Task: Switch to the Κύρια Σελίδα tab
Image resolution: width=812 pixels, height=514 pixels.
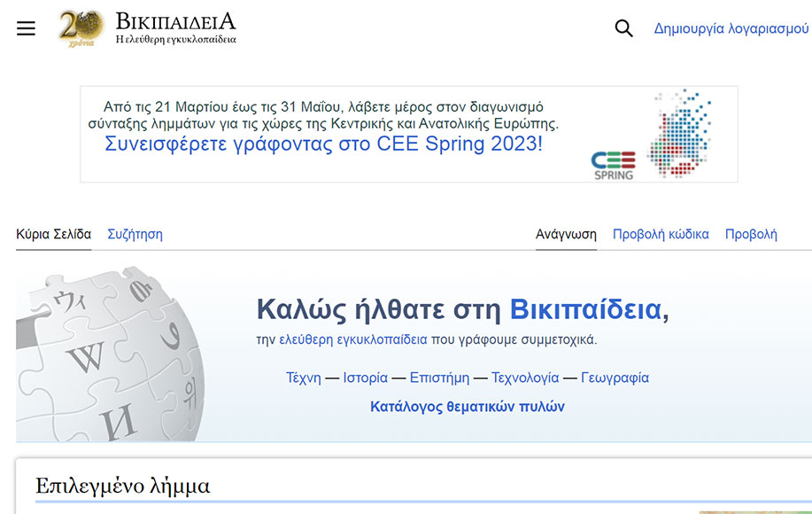Action: (x=54, y=234)
